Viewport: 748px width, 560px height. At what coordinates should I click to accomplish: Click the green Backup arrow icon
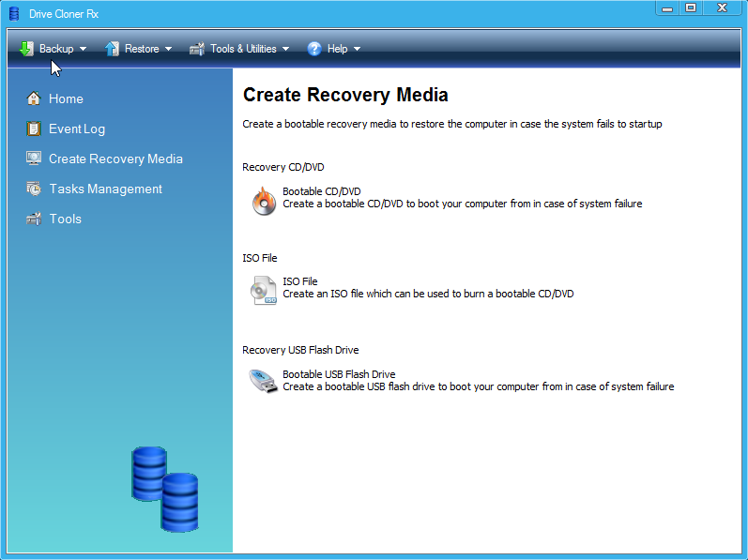click(x=26, y=49)
